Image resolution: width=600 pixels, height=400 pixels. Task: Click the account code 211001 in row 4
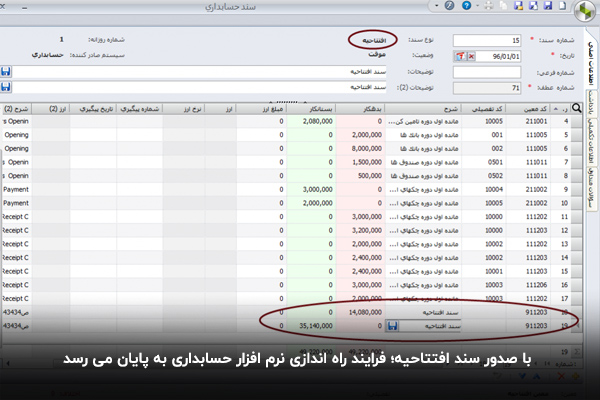coord(528,121)
